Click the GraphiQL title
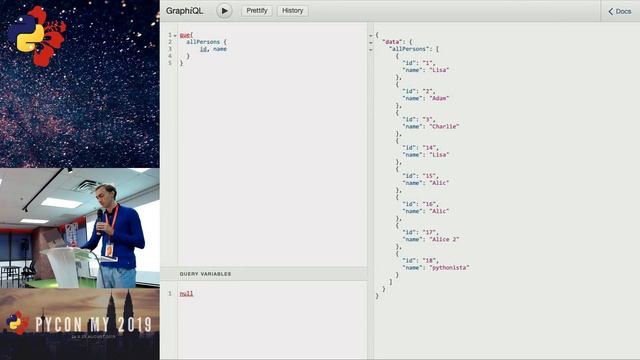Viewport: 640px width, 360px height. coord(184,11)
